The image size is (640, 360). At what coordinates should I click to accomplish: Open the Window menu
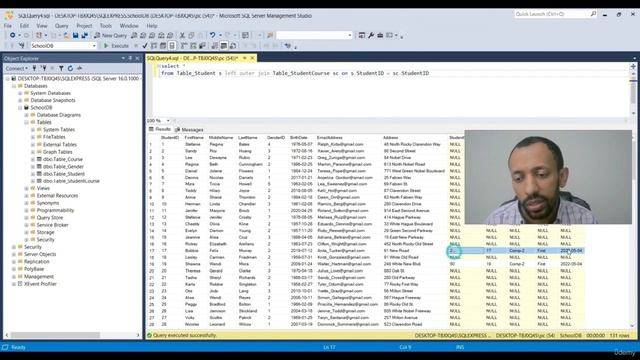coord(129,26)
